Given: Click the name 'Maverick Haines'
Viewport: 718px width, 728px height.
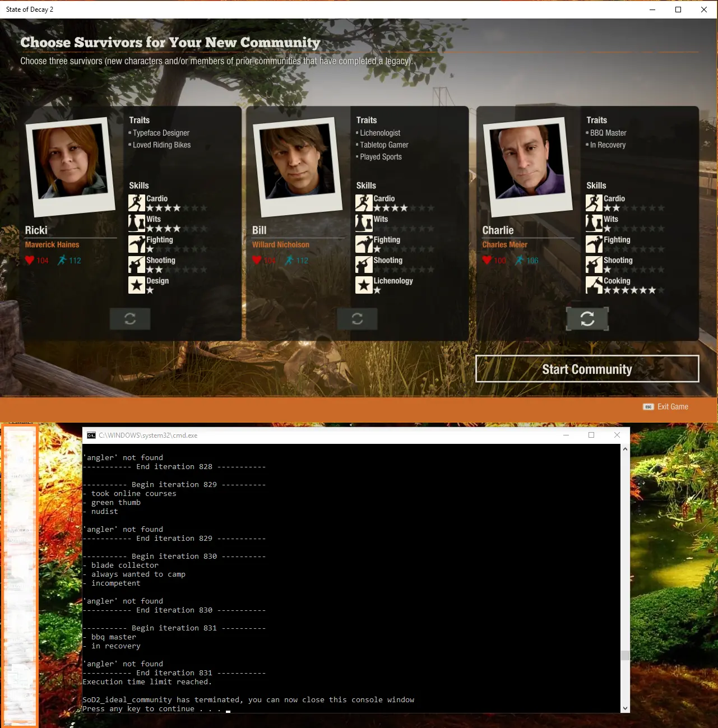Looking at the screenshot, I should pos(52,244).
